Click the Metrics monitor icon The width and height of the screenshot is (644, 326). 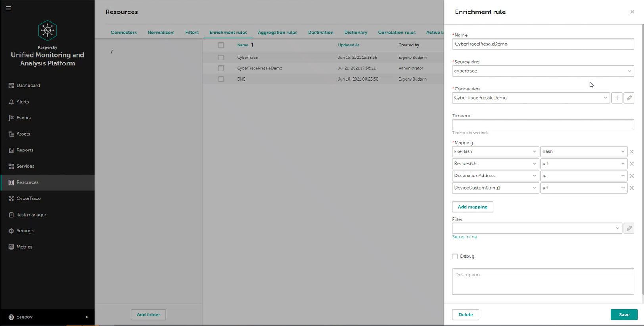coord(11,247)
